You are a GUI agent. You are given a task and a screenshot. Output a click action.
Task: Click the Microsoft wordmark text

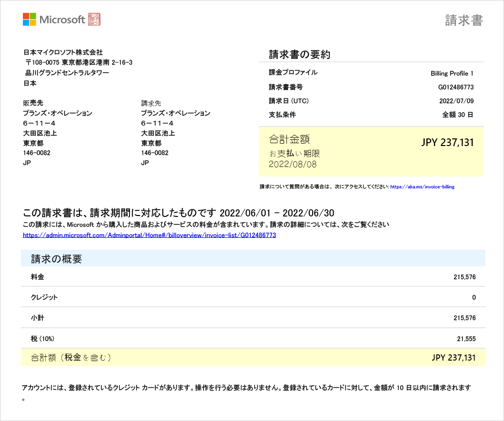click(x=62, y=20)
